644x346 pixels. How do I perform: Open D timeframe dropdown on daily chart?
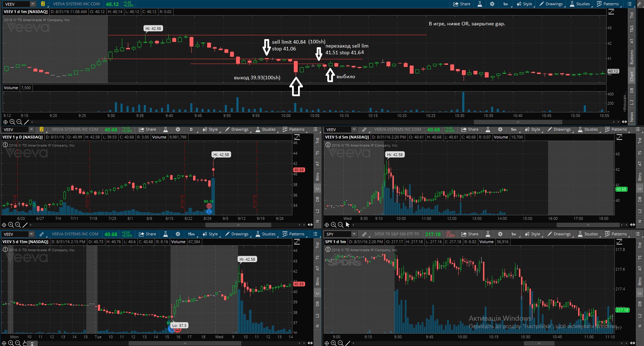pos(191,129)
